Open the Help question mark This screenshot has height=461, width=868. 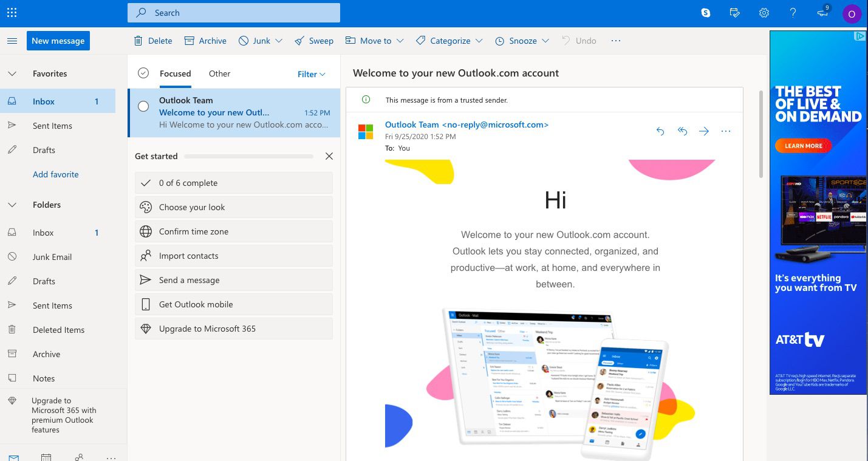pos(793,12)
